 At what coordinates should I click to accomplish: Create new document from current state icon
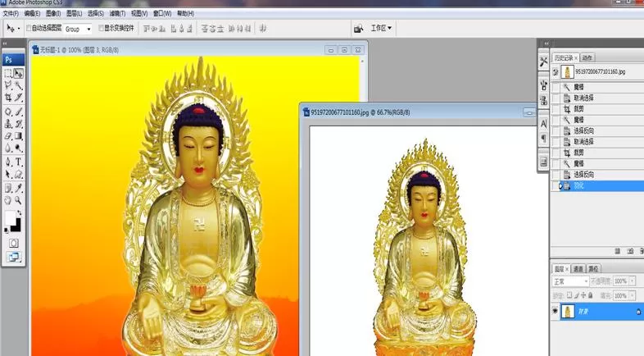coord(617,251)
